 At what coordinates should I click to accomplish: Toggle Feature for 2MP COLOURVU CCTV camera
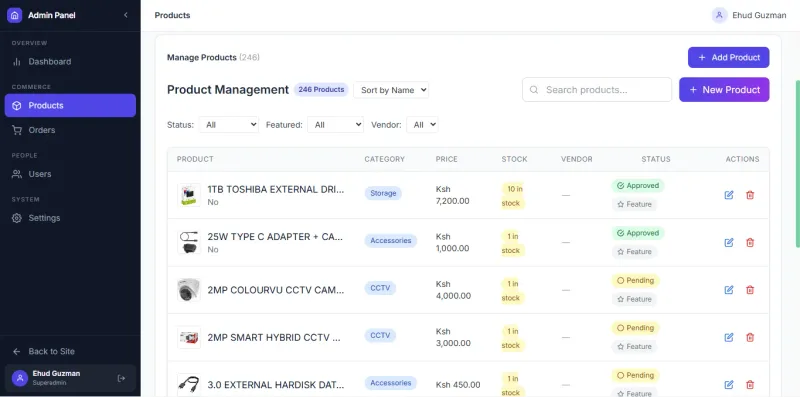coord(634,299)
